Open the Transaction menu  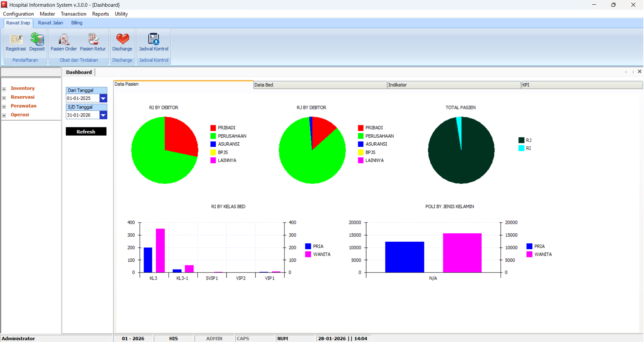coord(73,14)
